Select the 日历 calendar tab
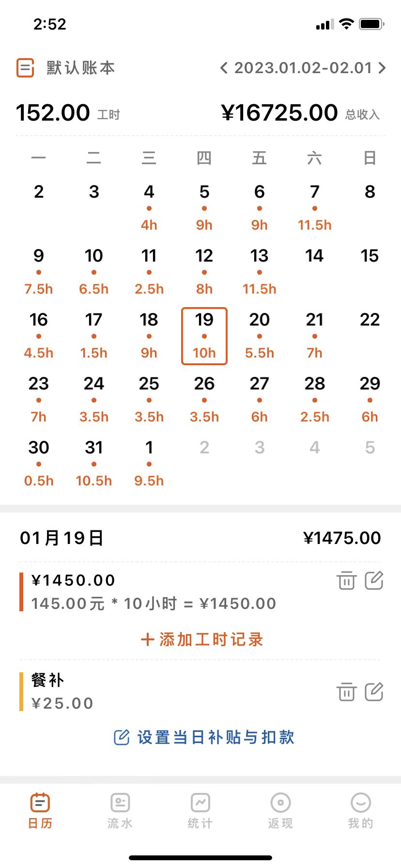Viewport: 401px width, 868px height. click(x=40, y=809)
